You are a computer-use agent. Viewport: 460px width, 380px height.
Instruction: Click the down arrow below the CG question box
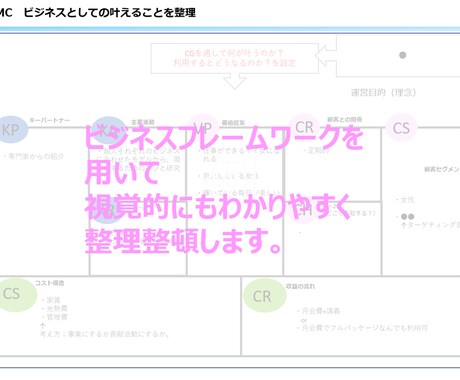pos(235,82)
